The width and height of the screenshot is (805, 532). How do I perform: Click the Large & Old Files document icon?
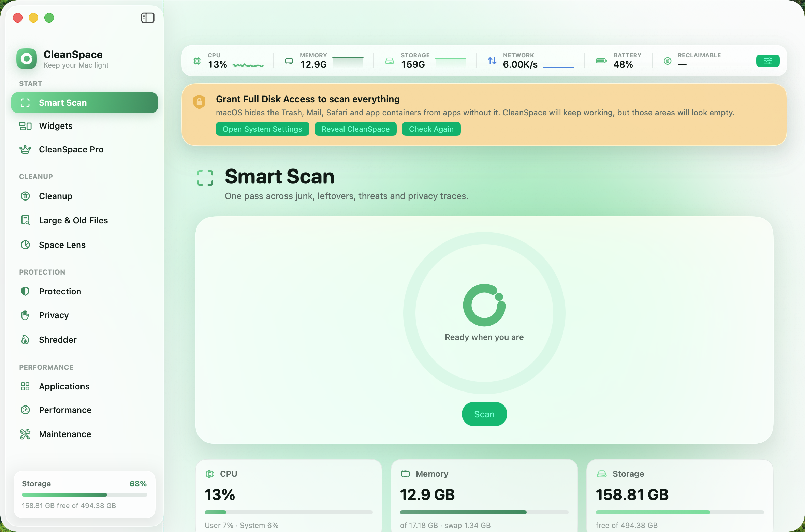[25, 220]
